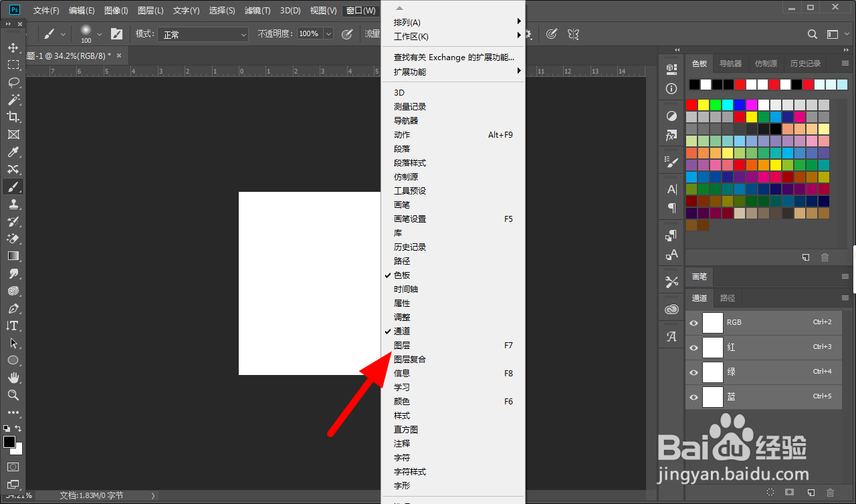Open brush preset picker dropdown
The image size is (856, 504).
(x=99, y=33)
